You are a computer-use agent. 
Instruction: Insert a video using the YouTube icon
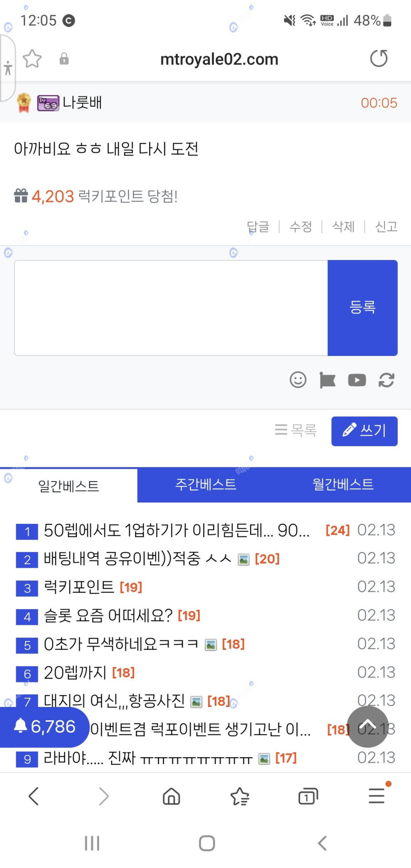point(357,380)
